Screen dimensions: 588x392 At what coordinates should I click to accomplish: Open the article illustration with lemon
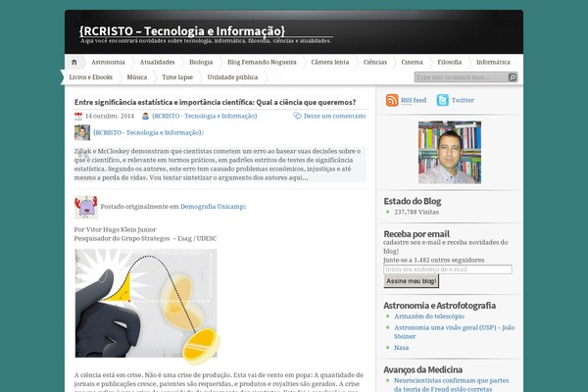[x=146, y=305]
